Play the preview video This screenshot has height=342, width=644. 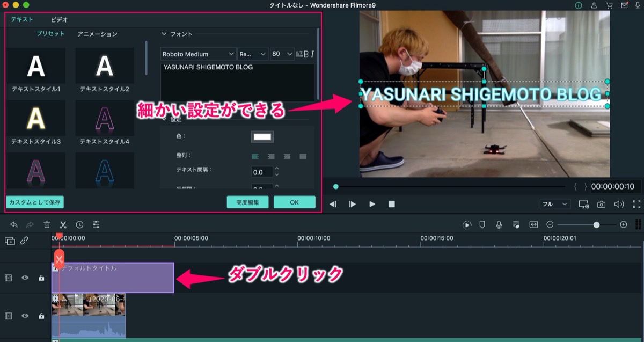[372, 204]
